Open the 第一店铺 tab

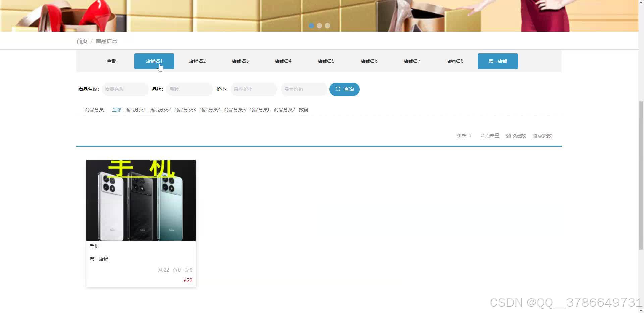pos(497,61)
